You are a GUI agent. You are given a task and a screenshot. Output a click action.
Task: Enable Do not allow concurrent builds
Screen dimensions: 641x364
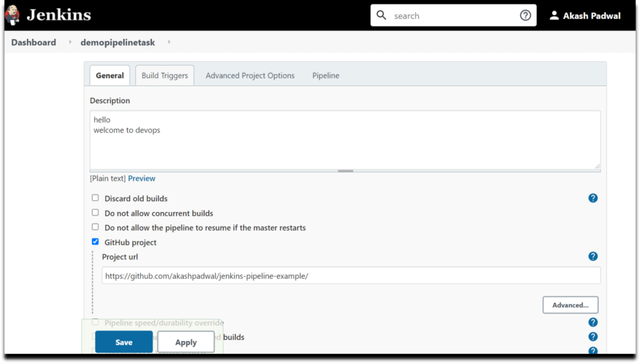pyautogui.click(x=95, y=213)
